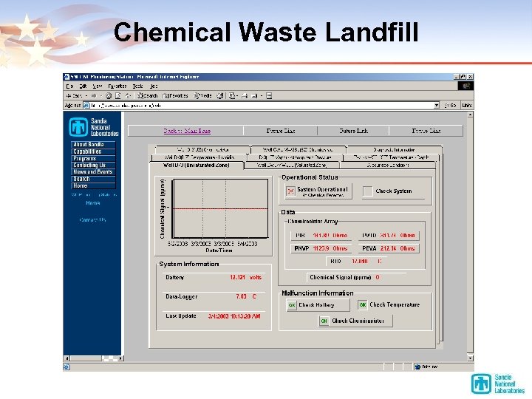Click the Forward arrow toolbar icon

tap(94, 95)
